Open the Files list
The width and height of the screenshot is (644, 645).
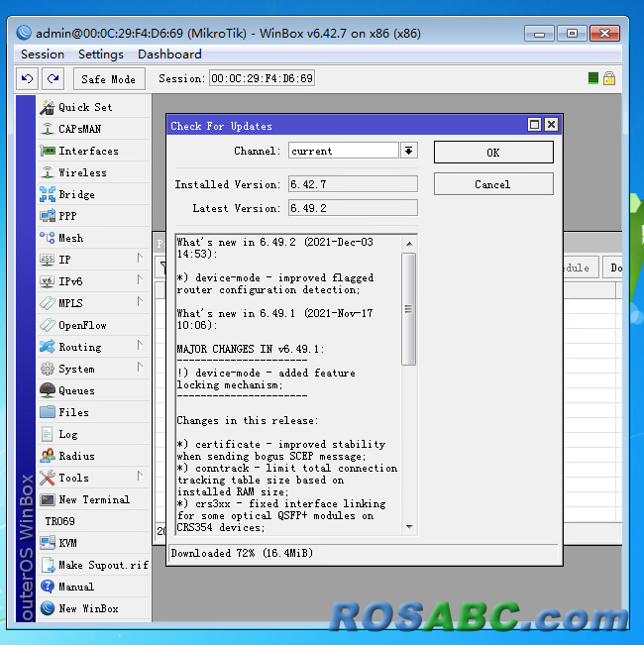coord(94,412)
